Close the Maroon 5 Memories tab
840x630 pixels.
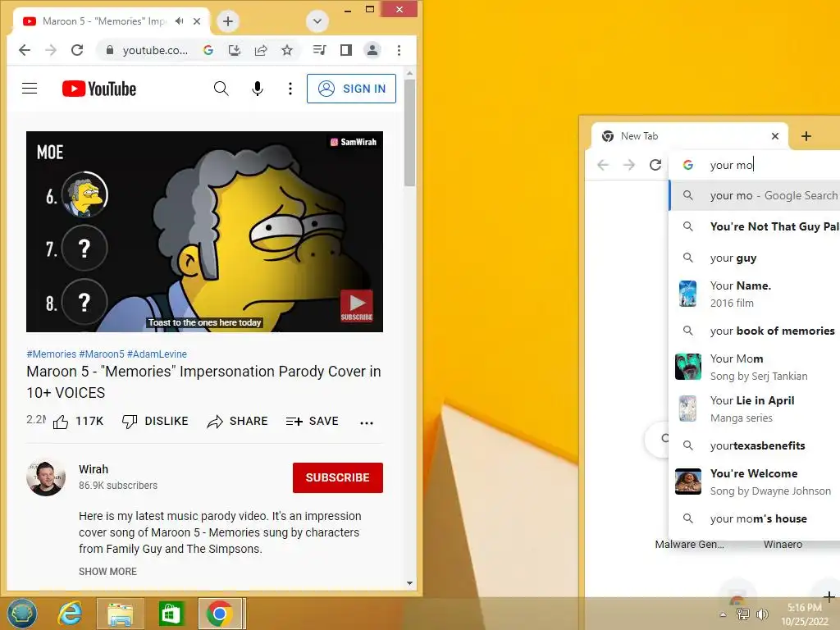pyautogui.click(x=197, y=21)
